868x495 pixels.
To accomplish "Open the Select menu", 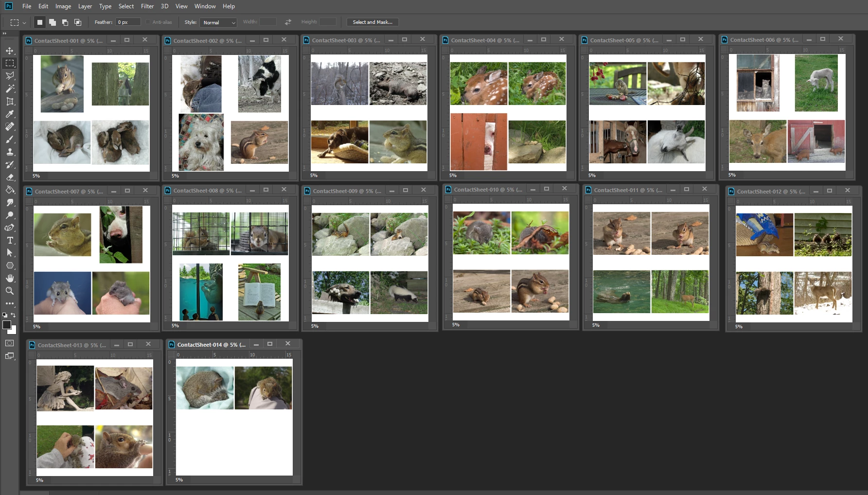I will click(x=126, y=6).
